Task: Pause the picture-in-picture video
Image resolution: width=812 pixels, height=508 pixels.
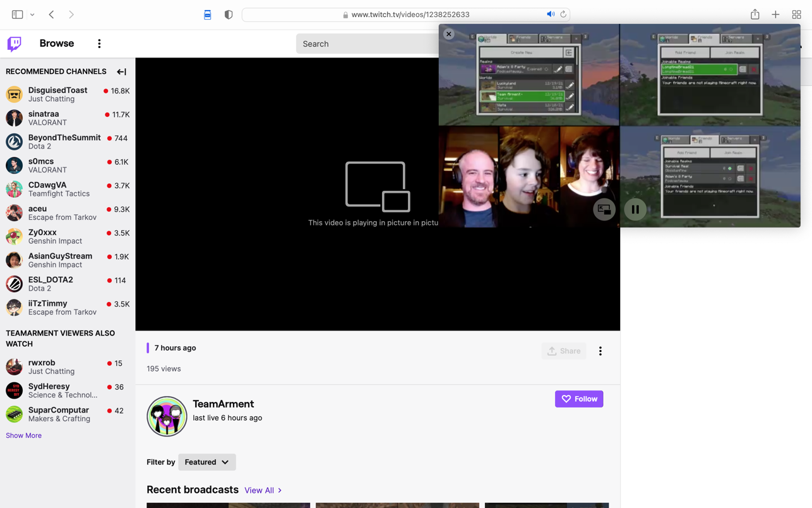Action: pos(635,209)
